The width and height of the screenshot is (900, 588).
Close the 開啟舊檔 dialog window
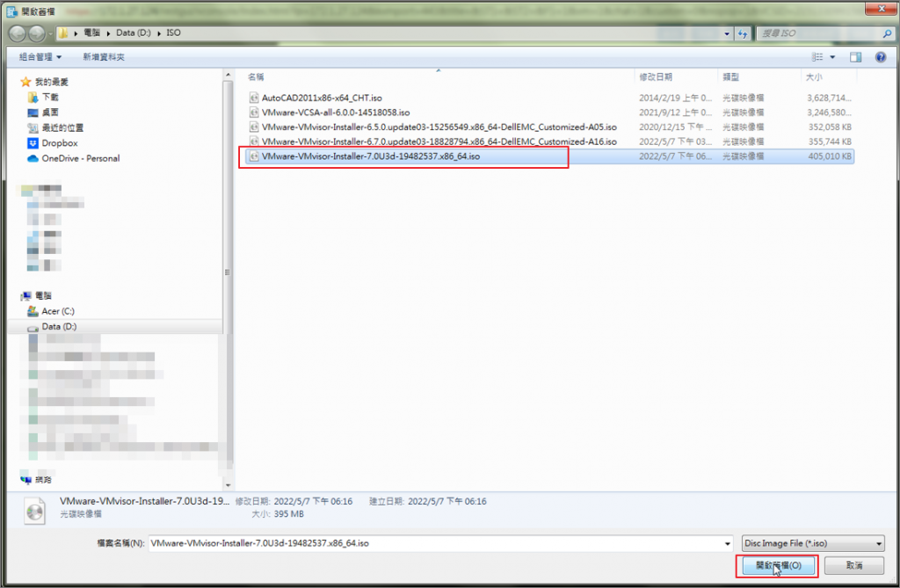coord(882,9)
